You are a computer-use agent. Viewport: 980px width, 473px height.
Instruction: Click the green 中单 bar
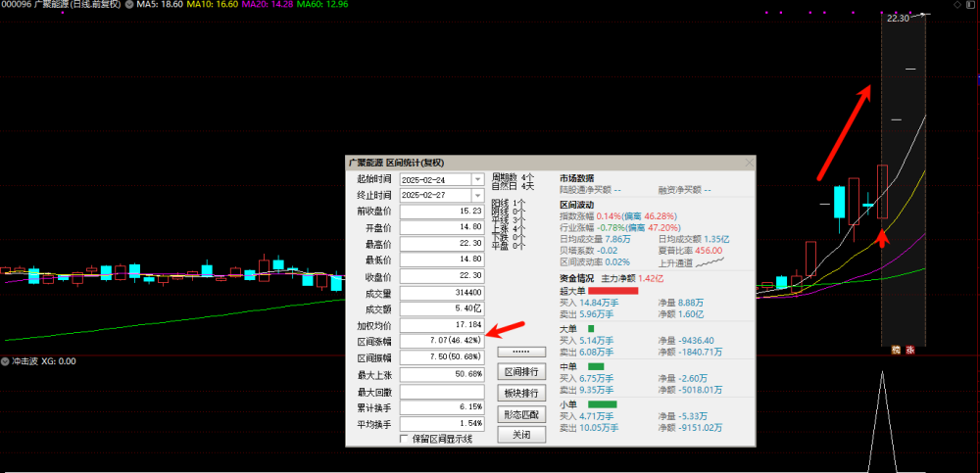596,366
